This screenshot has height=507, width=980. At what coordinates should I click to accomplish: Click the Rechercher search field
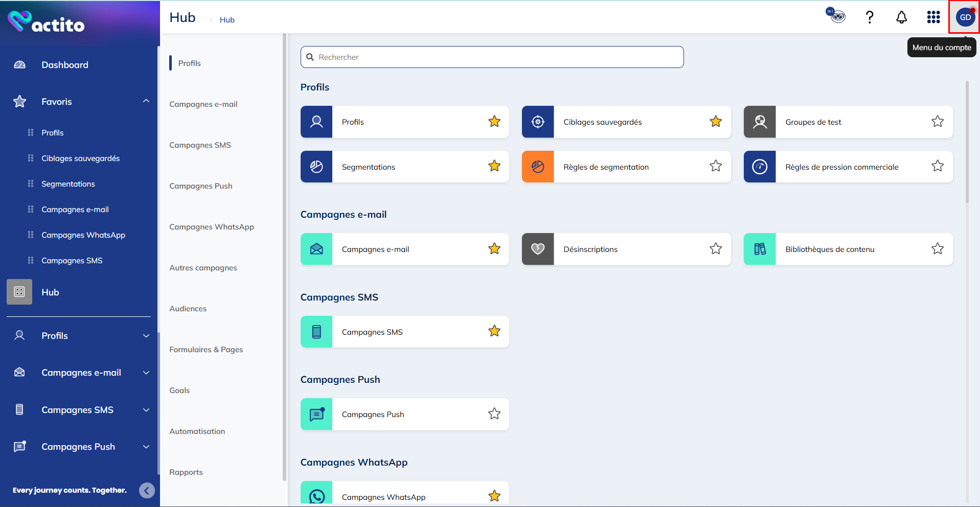[x=492, y=57]
